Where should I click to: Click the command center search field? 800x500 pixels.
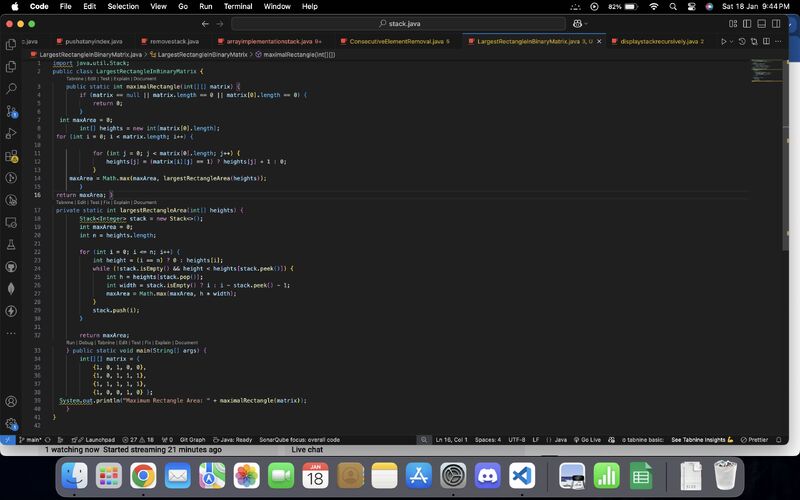click(399, 23)
